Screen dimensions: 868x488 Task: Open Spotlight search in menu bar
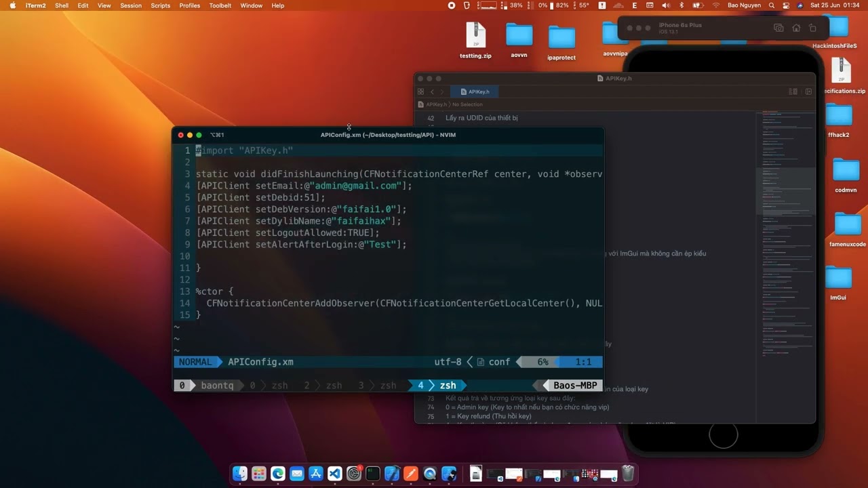tap(772, 5)
